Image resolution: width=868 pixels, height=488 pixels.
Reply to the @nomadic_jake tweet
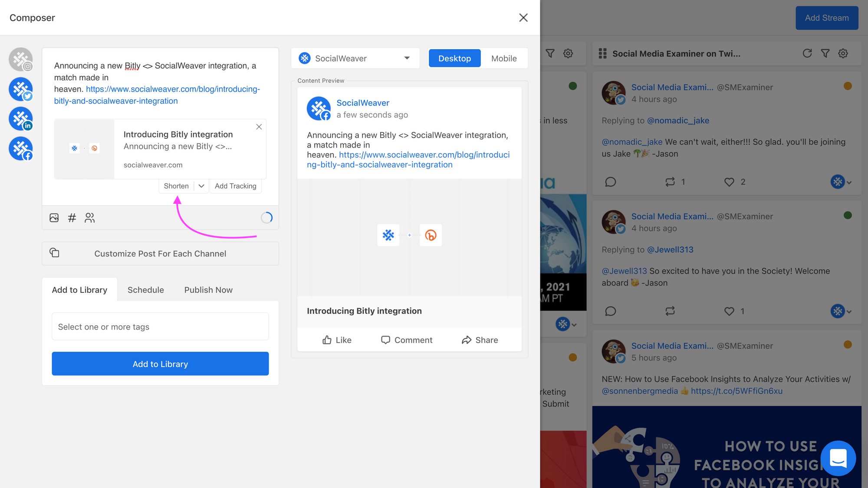[x=611, y=182]
